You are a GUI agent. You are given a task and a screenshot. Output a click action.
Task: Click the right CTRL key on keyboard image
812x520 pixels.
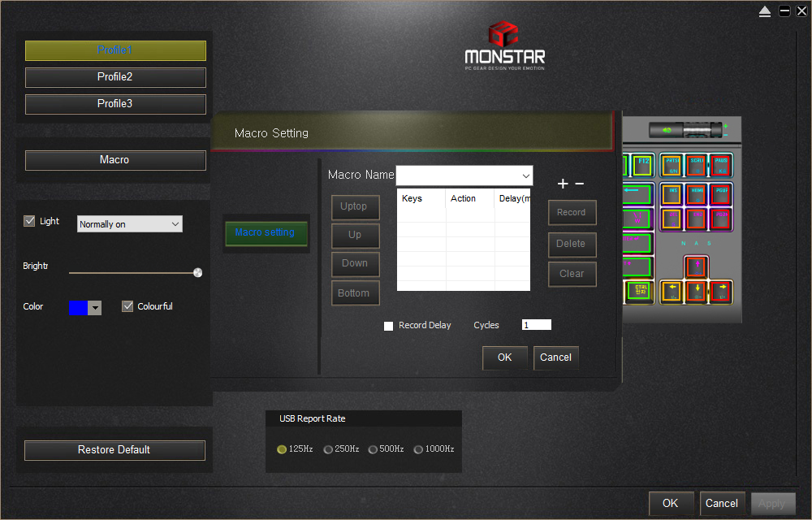[640, 292]
